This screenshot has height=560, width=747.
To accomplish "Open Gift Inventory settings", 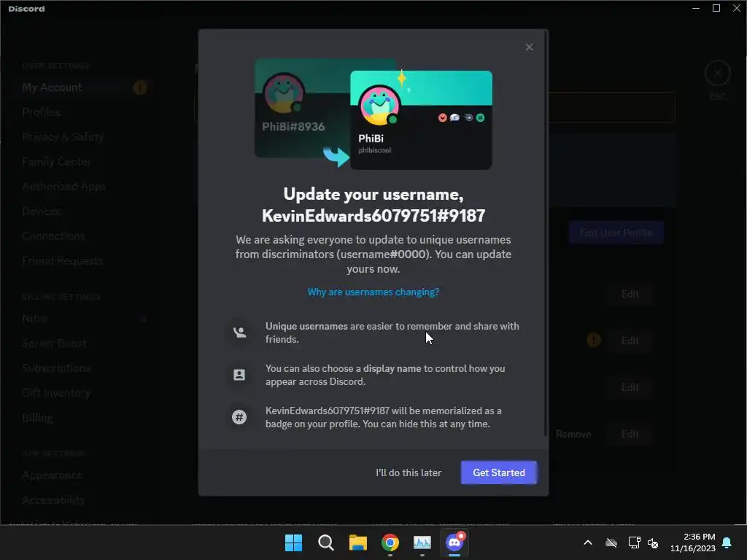I will pos(56,392).
